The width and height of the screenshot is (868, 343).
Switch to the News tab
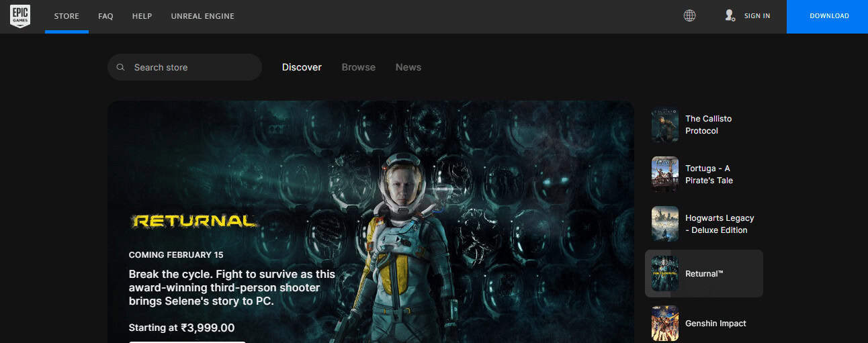[408, 67]
